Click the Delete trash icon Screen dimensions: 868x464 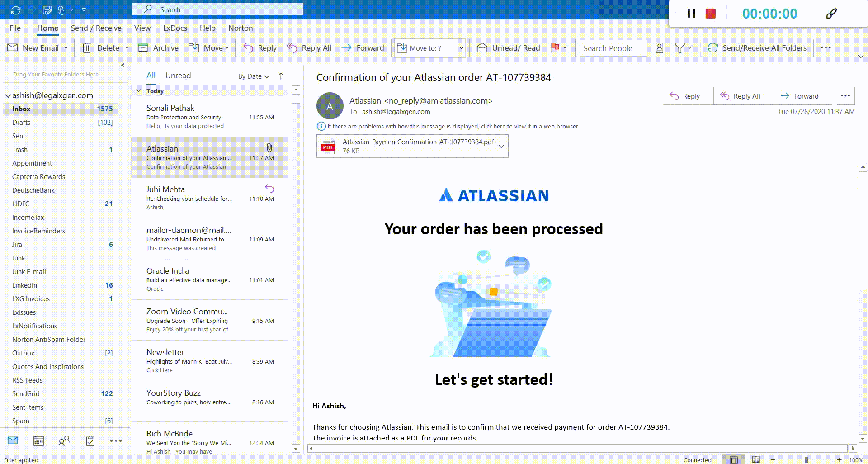(x=86, y=48)
